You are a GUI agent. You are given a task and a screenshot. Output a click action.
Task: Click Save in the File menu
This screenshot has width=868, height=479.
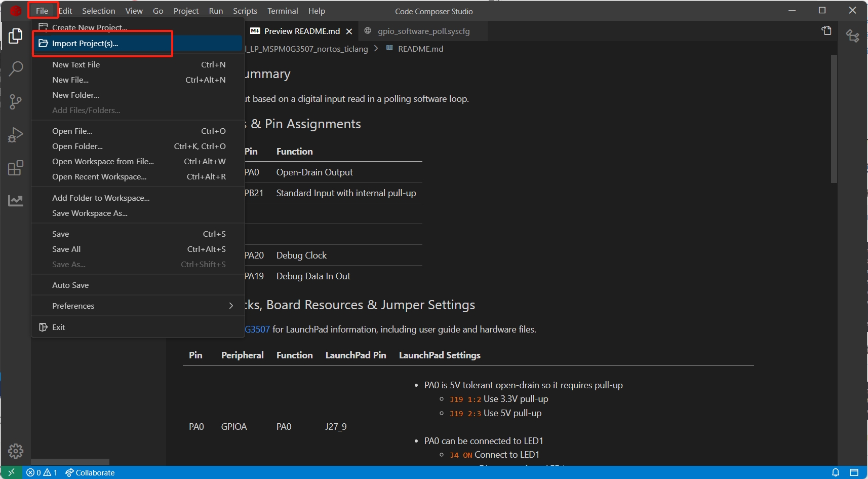pyautogui.click(x=138, y=234)
